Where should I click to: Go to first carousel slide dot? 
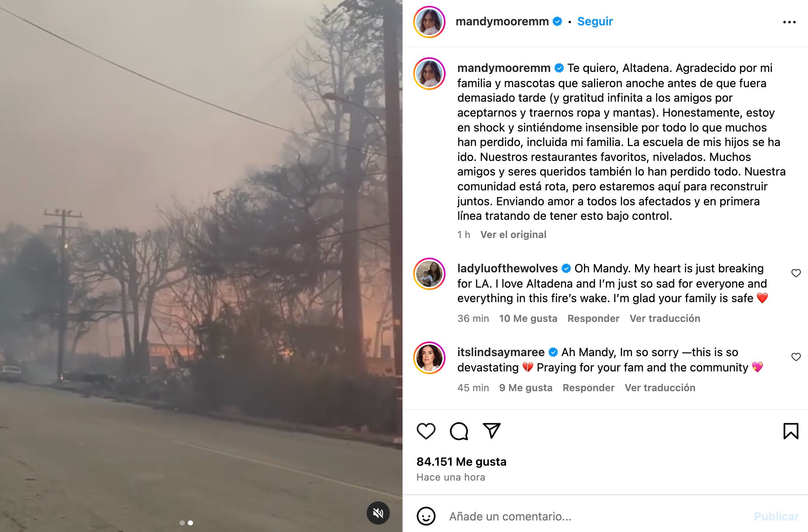click(x=182, y=523)
